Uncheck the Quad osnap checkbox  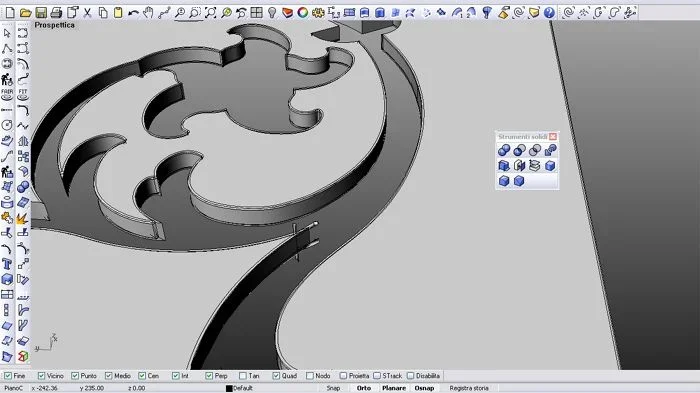pyautogui.click(x=276, y=376)
